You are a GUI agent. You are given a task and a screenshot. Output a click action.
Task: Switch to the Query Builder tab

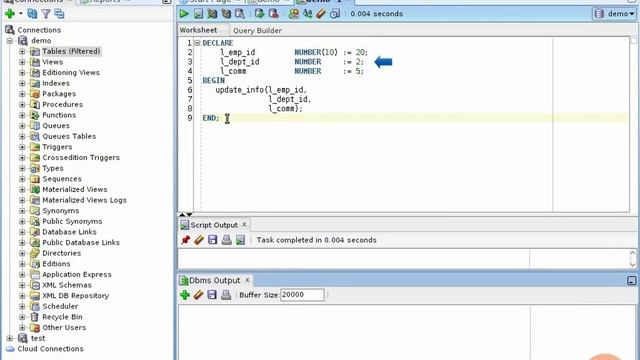pyautogui.click(x=257, y=31)
